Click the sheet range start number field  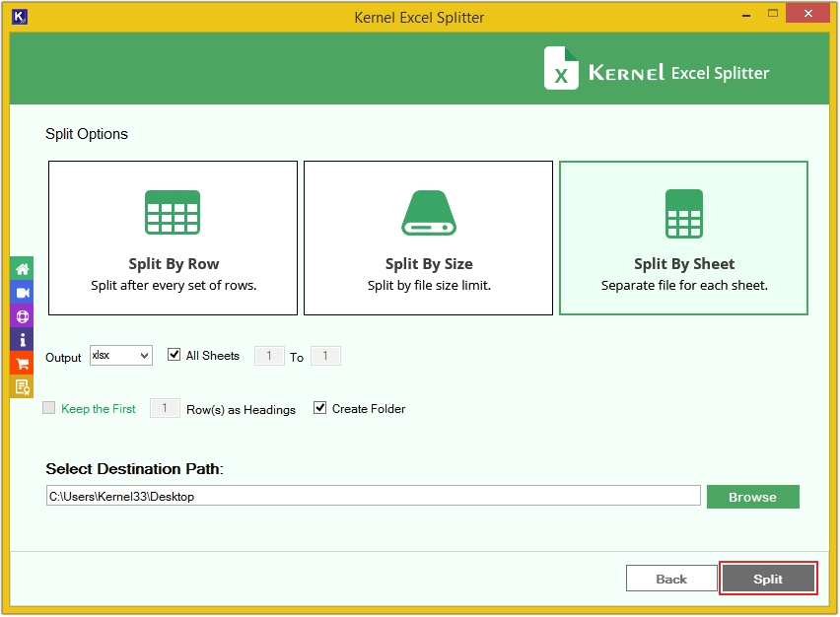269,356
